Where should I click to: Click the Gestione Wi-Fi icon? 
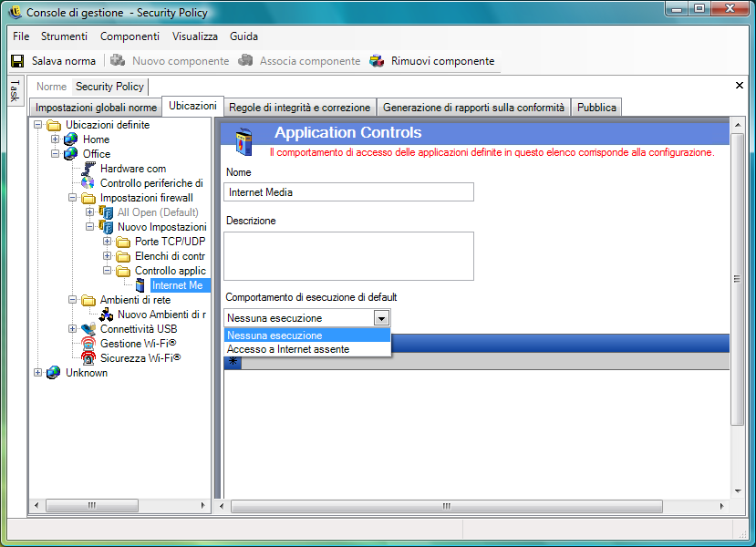[x=88, y=344]
